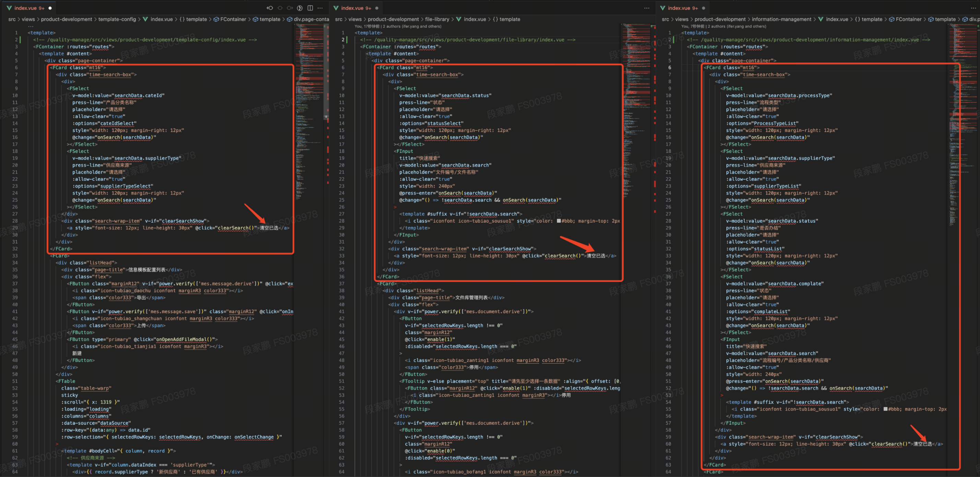
Task: Open previous revision in left editor toolbar
Action: [270, 8]
